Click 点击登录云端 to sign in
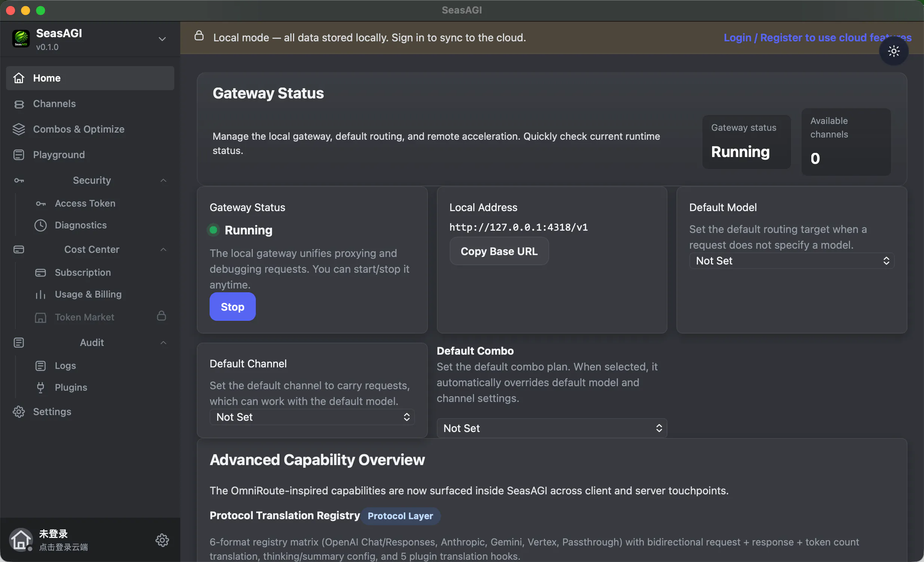 pyautogui.click(x=63, y=547)
